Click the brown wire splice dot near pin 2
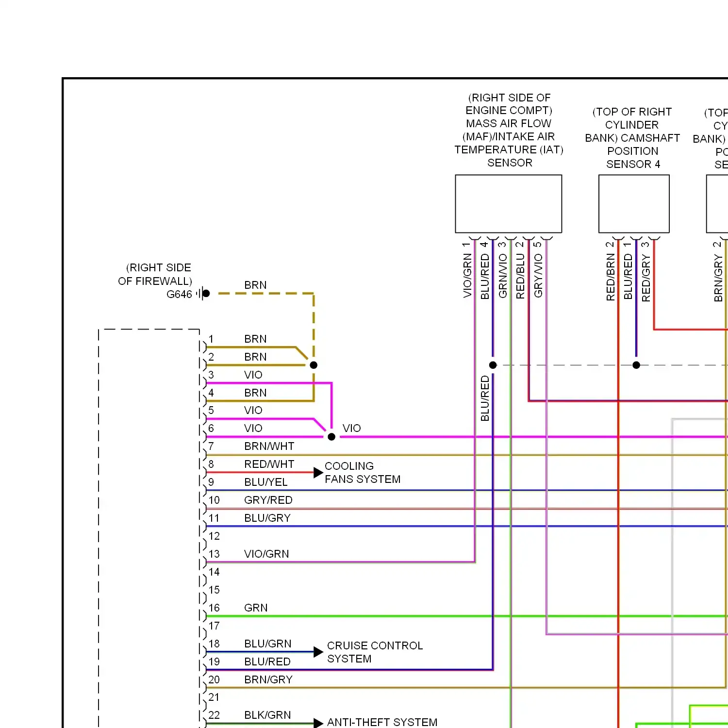This screenshot has width=728, height=728. click(x=314, y=365)
